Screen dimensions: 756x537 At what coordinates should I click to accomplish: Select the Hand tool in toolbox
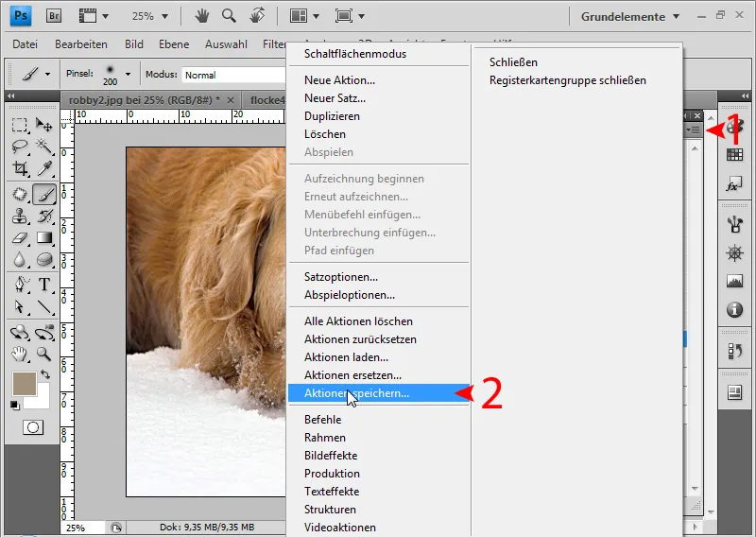19,355
